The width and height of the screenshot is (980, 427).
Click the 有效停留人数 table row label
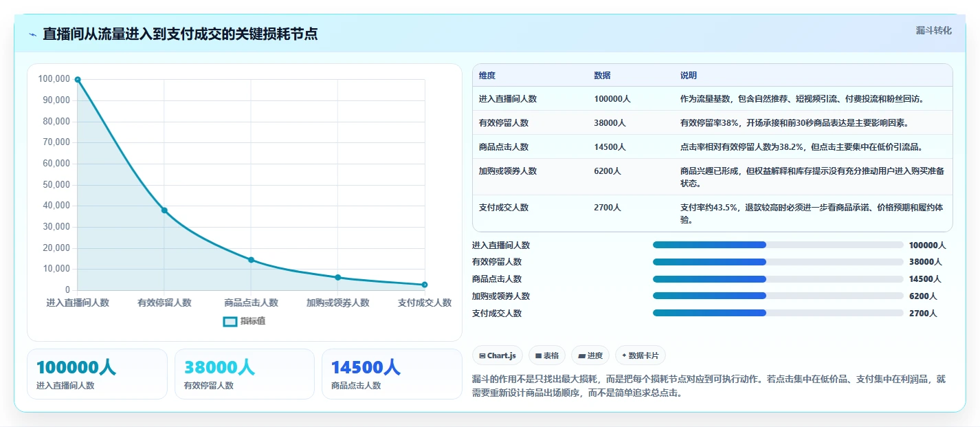504,123
